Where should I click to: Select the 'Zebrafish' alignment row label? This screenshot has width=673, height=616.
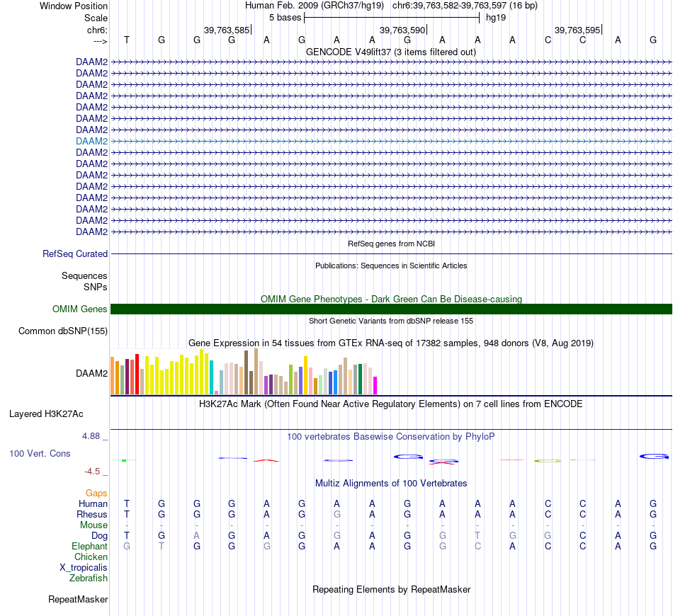coord(89,578)
